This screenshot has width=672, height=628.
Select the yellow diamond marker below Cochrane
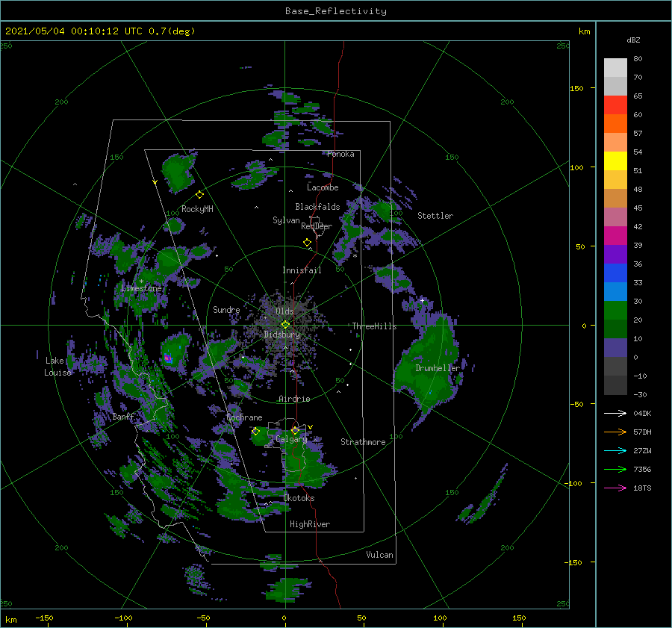click(256, 432)
